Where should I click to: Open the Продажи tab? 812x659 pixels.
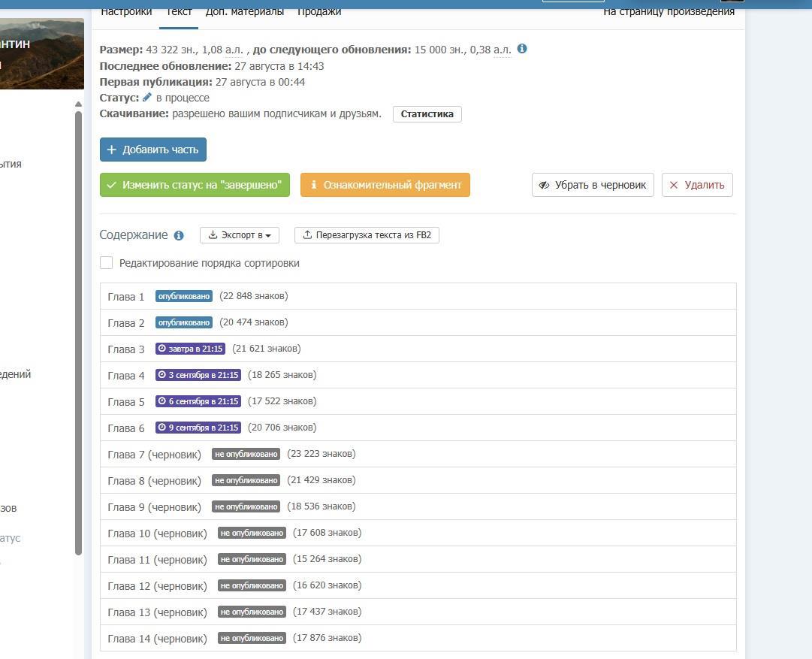coord(319,11)
